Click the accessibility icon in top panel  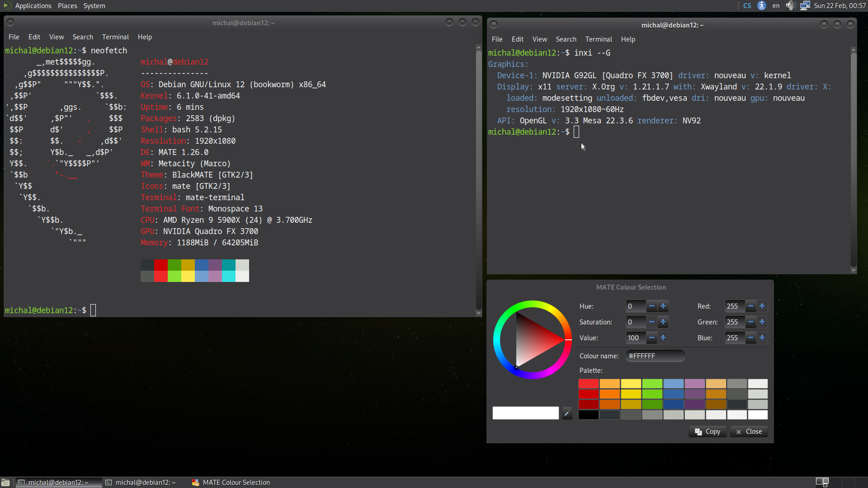pyautogui.click(x=762, y=6)
